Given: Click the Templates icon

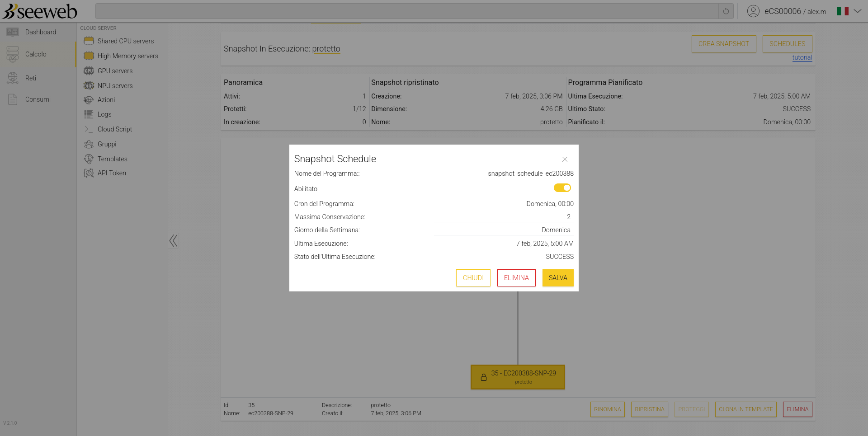Looking at the screenshot, I should coord(89,159).
